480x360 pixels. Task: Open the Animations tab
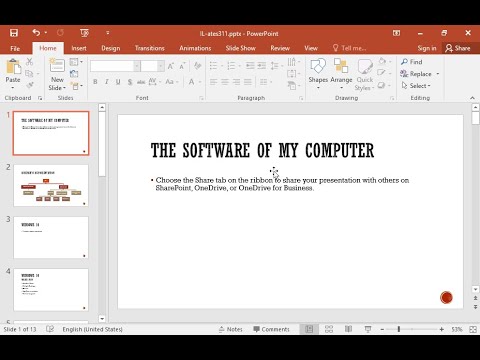tap(195, 48)
